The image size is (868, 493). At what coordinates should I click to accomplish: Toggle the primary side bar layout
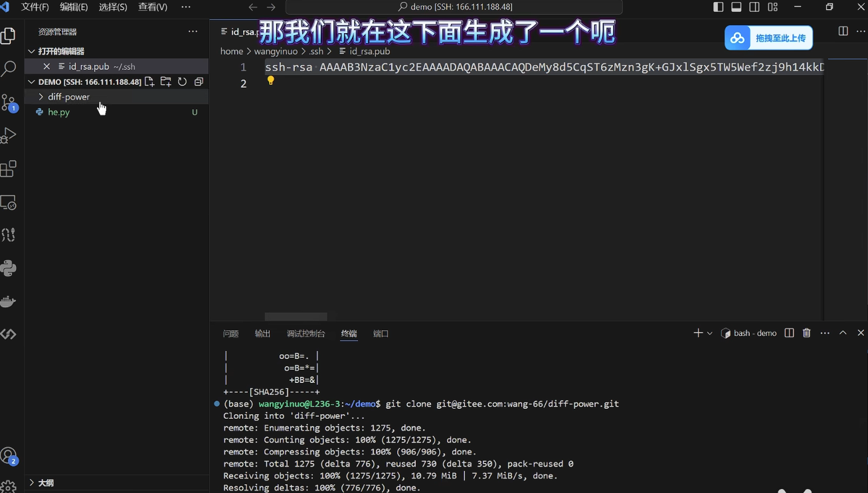(719, 7)
